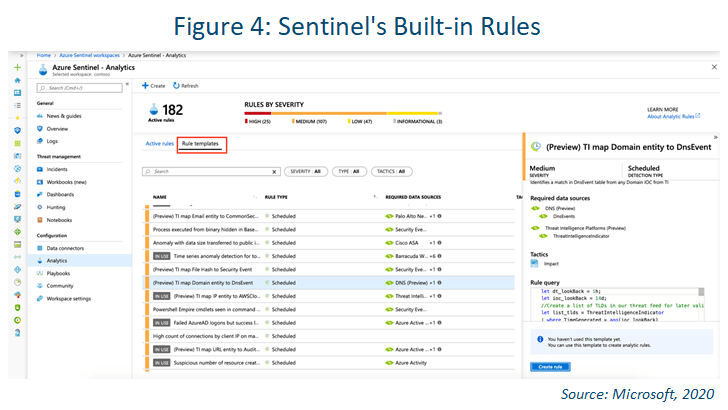The height and width of the screenshot is (410, 728).
Task: Select TI map IP entity to AWSClo rule
Action: pos(329,296)
